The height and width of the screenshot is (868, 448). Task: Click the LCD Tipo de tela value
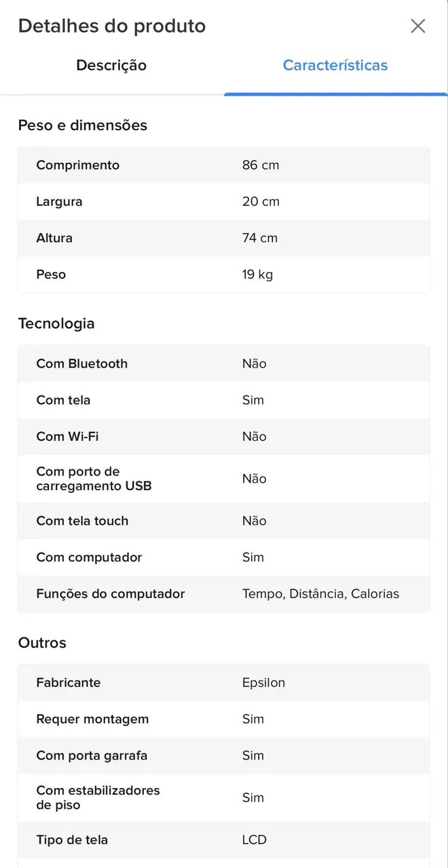coord(255,840)
